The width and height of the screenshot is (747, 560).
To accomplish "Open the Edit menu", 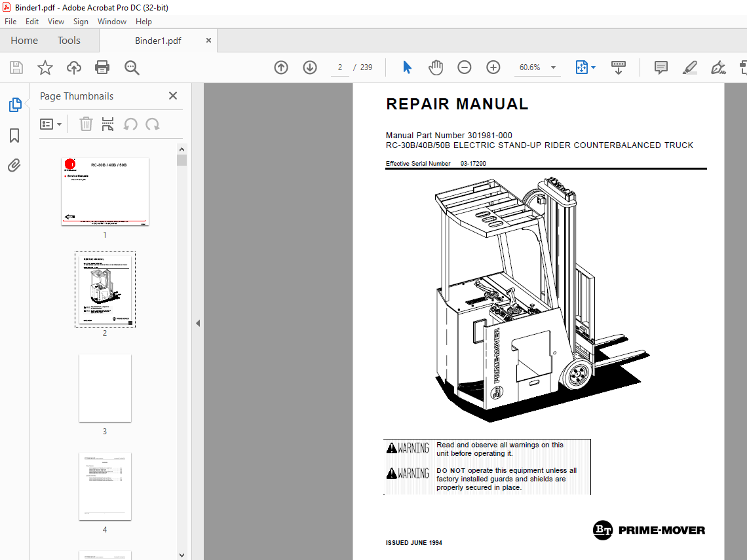I will click(32, 22).
